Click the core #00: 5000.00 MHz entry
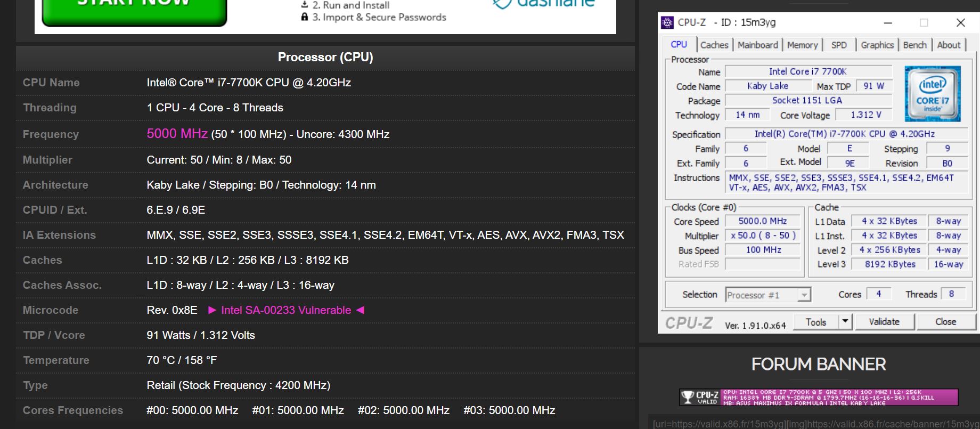This screenshot has width=980, height=429. [x=192, y=410]
